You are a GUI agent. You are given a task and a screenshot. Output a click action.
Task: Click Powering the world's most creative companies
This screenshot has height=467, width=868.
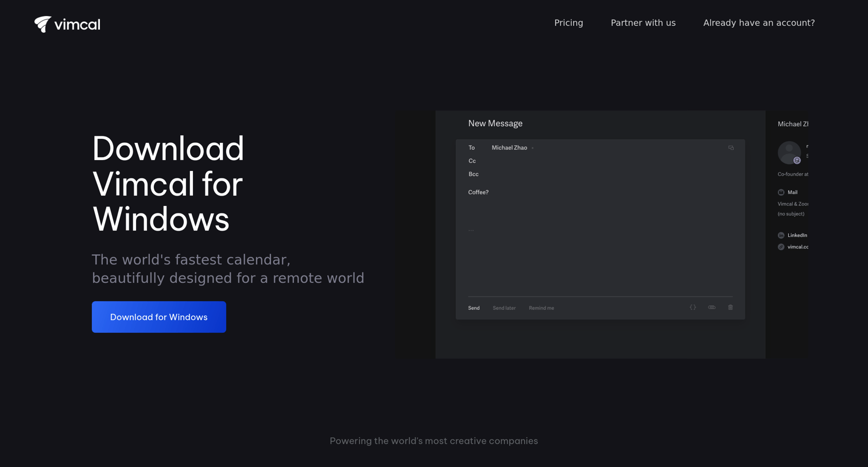click(x=434, y=441)
